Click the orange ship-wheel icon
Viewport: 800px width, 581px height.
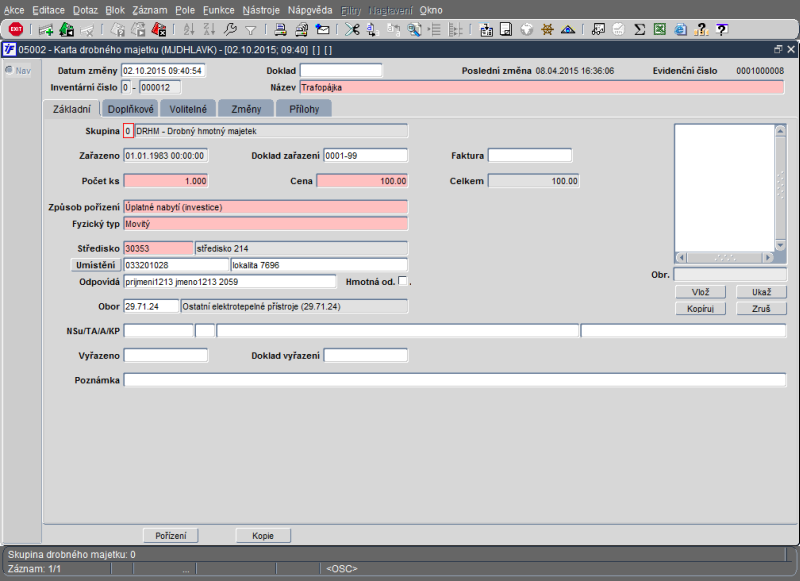point(547,30)
